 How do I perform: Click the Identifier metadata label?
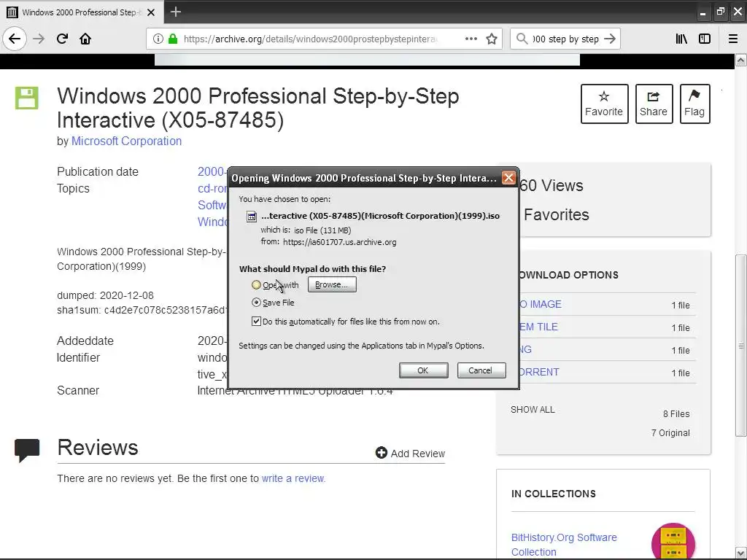click(79, 357)
